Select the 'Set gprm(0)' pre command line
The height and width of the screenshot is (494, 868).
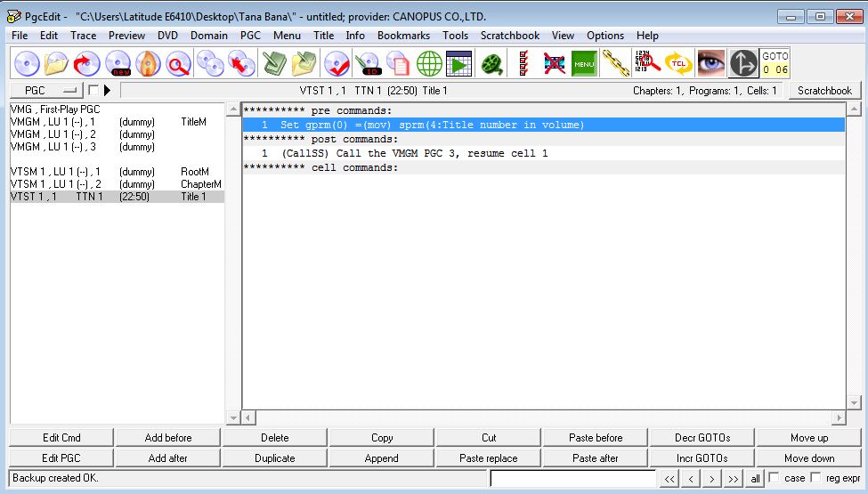[x=544, y=125]
